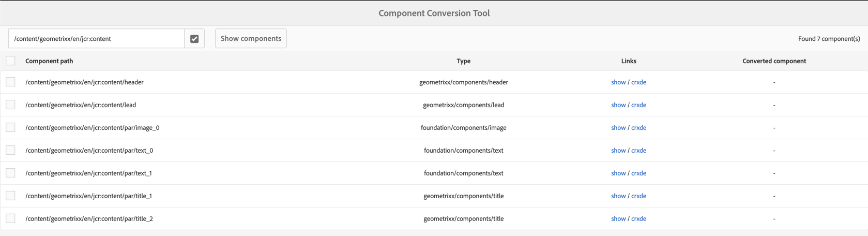Select the par/text_0 row checkbox
Viewport: 868px width, 236px height.
coord(11,151)
